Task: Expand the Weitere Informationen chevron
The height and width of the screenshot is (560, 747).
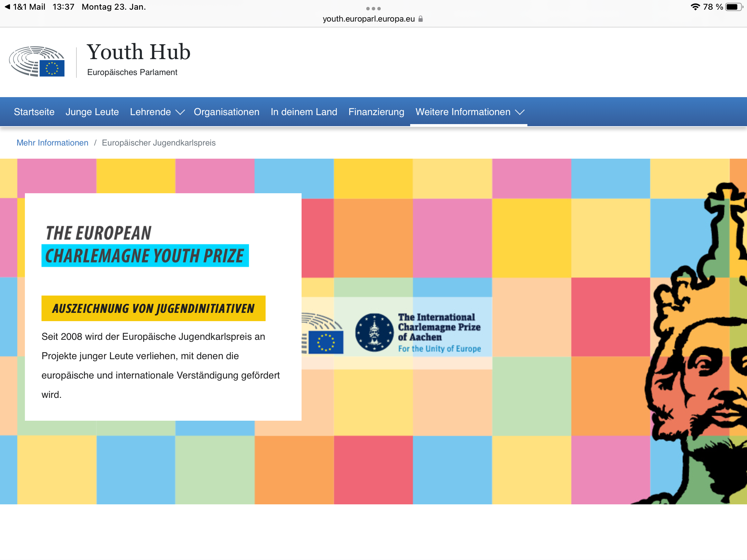Action: tap(520, 112)
